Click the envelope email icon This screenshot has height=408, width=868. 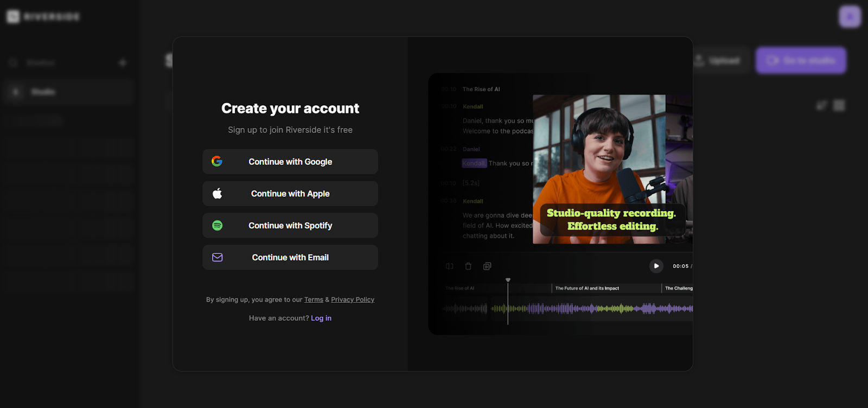coord(217,258)
